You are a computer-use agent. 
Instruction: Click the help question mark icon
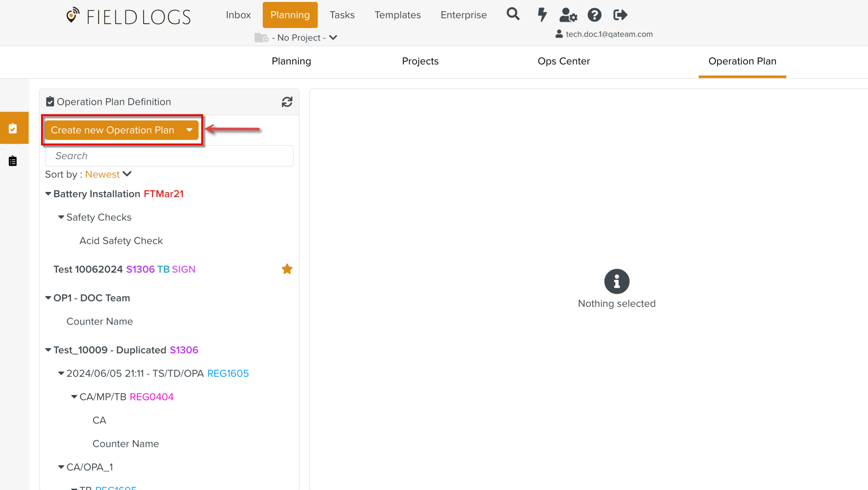click(594, 15)
